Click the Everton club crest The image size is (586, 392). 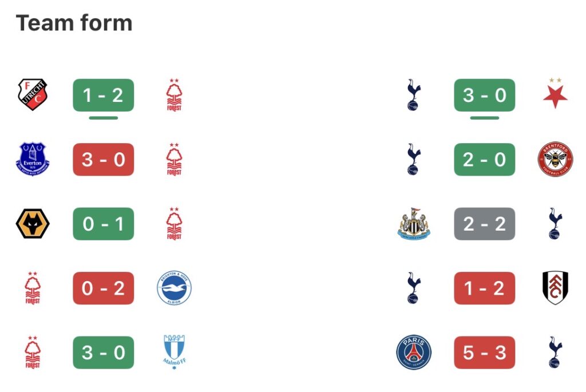point(33,159)
